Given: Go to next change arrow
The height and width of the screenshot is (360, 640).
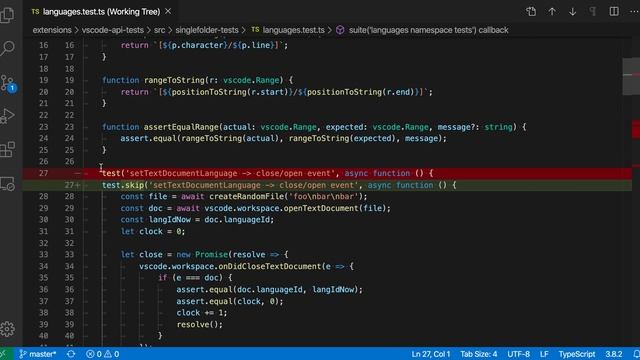Looking at the screenshot, I should point(572,11).
